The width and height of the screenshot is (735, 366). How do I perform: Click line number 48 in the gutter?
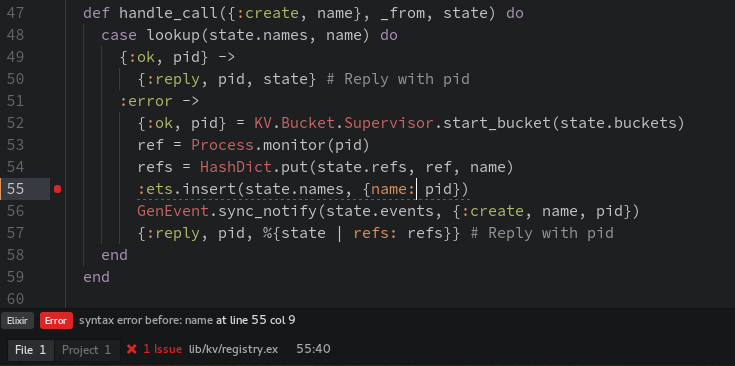point(15,35)
